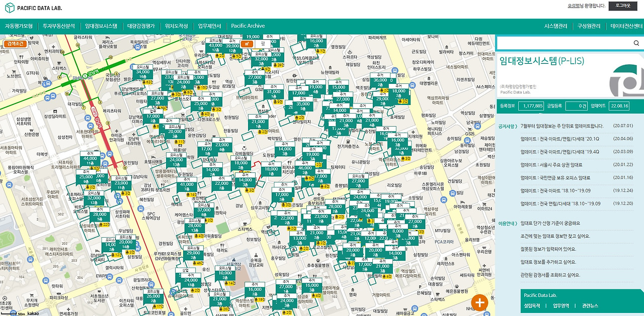Open 오피스텔 marker priced 26,000 2층
The height and width of the screenshot is (316, 644).
(x=153, y=295)
